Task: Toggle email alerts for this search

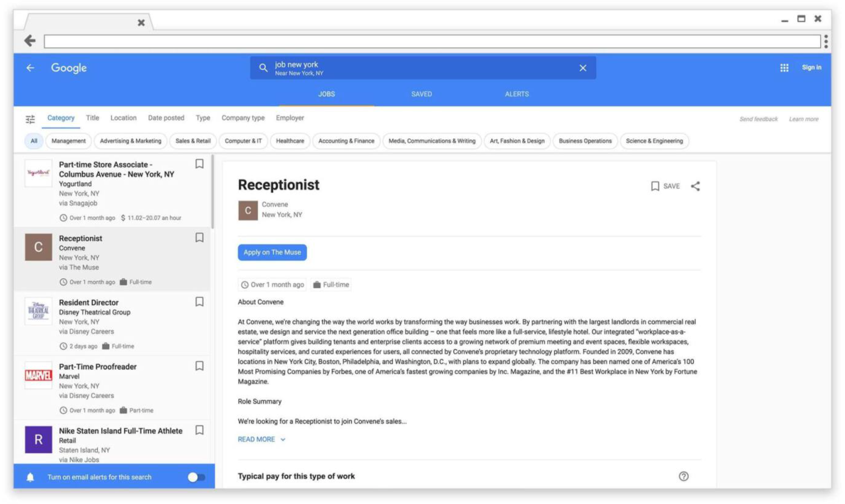Action: coord(196,477)
